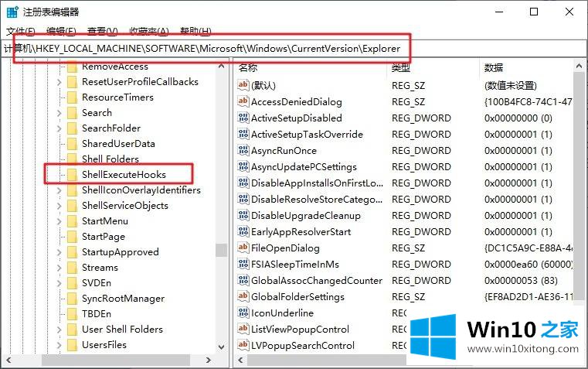Expand the StartMenu key node
The width and height of the screenshot is (588, 369).
click(x=59, y=221)
